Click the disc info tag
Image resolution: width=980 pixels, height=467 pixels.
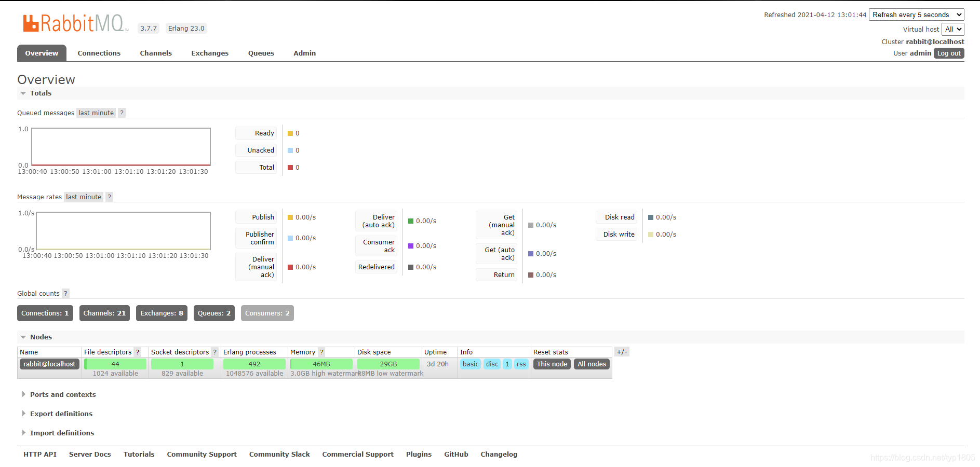(x=492, y=364)
